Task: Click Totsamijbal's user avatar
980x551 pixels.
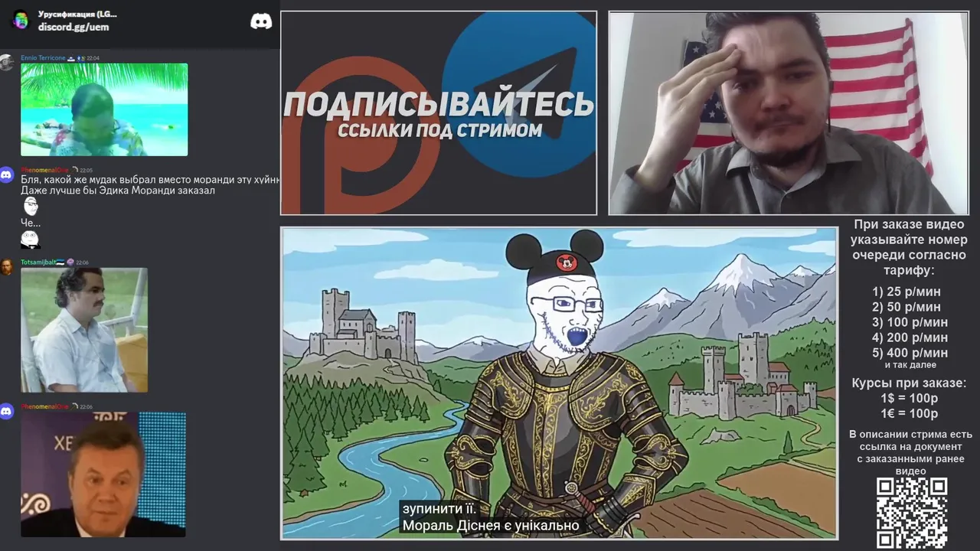Action: click(x=7, y=266)
